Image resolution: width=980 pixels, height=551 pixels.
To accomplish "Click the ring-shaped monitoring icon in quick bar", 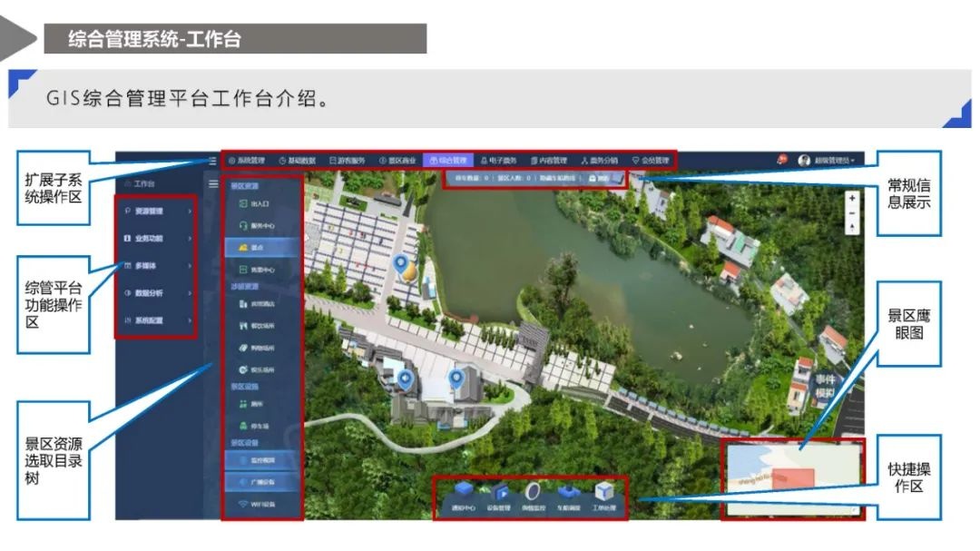I will click(534, 491).
